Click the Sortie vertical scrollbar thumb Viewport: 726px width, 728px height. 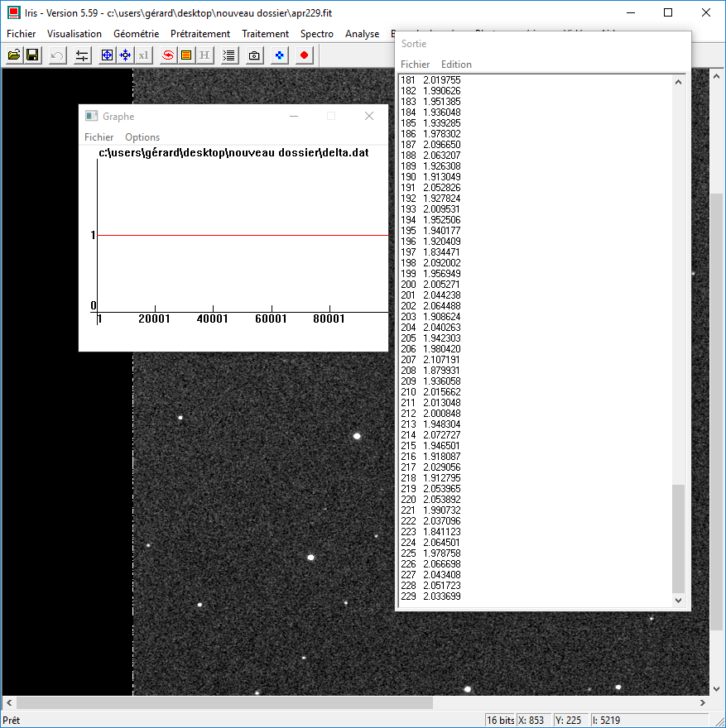tap(678, 539)
